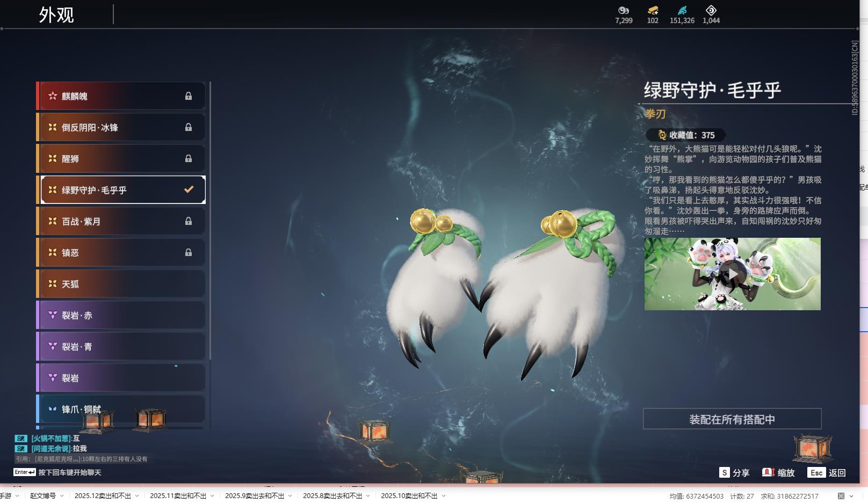The image size is (868, 504).
Task: Select the 绿野守护·毛乎乎 skin
Action: click(x=121, y=189)
